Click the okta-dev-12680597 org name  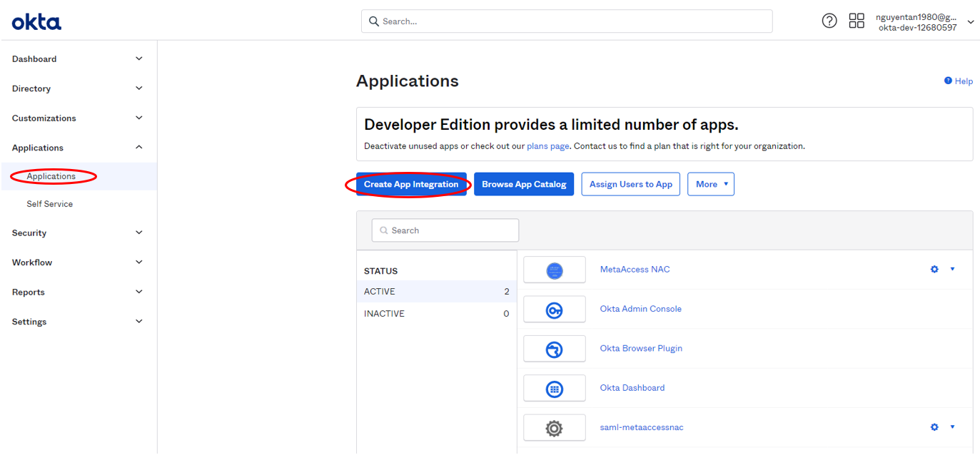(918, 28)
